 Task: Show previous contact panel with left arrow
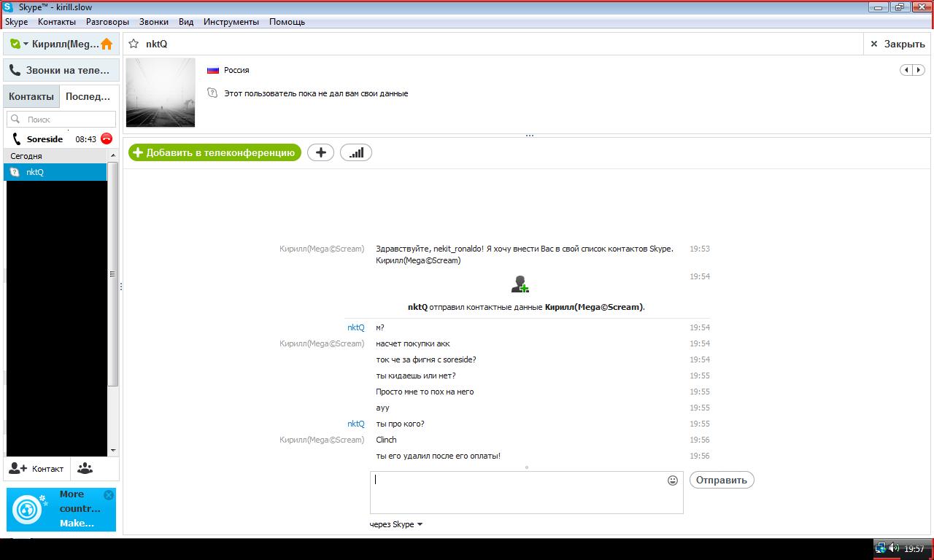[906, 70]
